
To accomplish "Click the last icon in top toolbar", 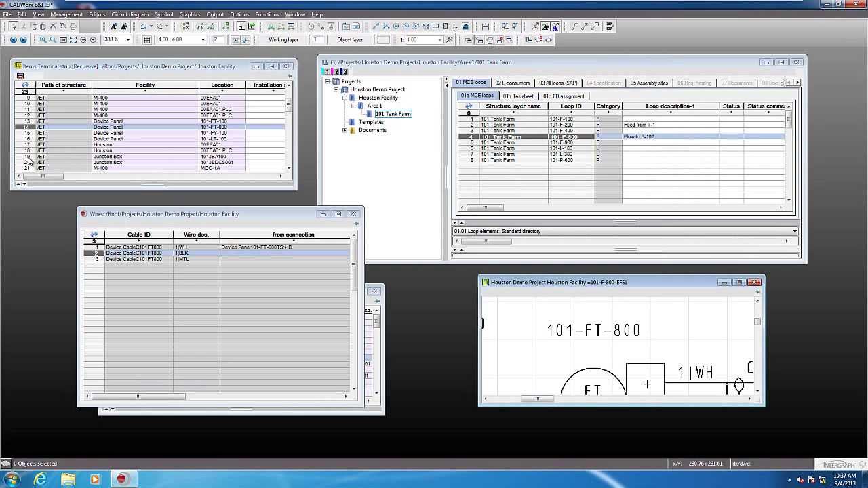I will 610,26.
